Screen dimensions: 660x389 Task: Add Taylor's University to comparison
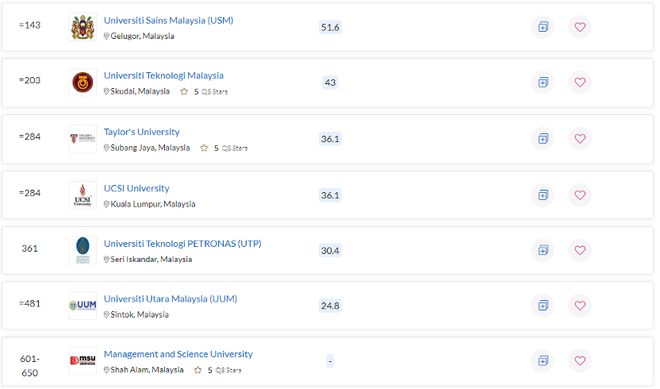pyautogui.click(x=543, y=139)
